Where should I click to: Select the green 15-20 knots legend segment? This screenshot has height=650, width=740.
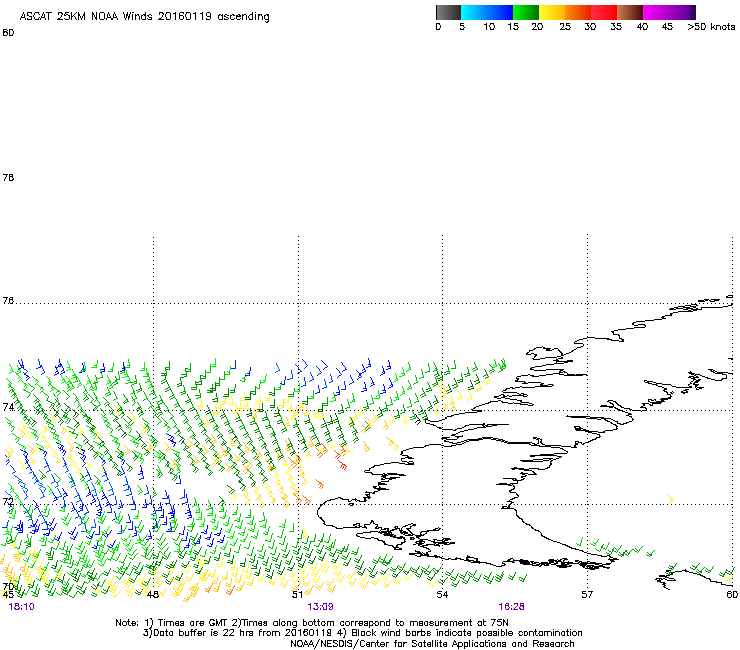coord(526,12)
